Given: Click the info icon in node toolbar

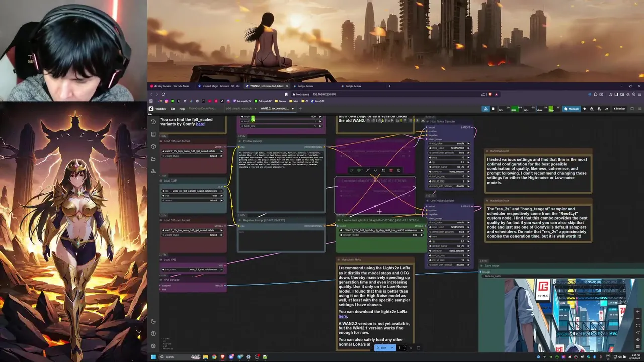Looking at the screenshot, I should tap(399, 170).
